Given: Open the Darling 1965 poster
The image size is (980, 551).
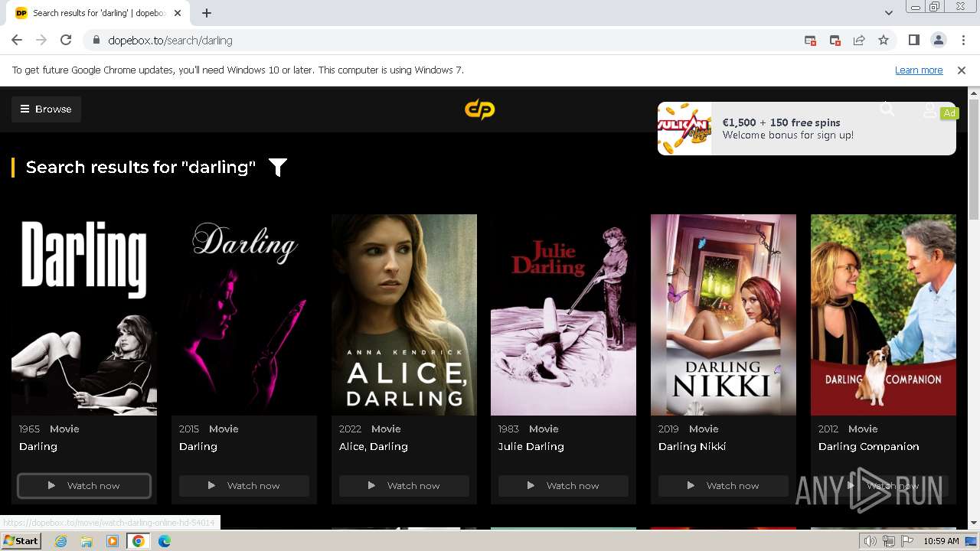Looking at the screenshot, I should (84, 315).
